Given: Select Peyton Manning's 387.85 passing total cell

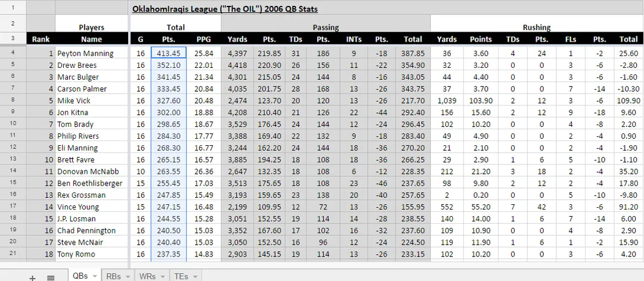Looking at the screenshot, I should (x=413, y=54).
